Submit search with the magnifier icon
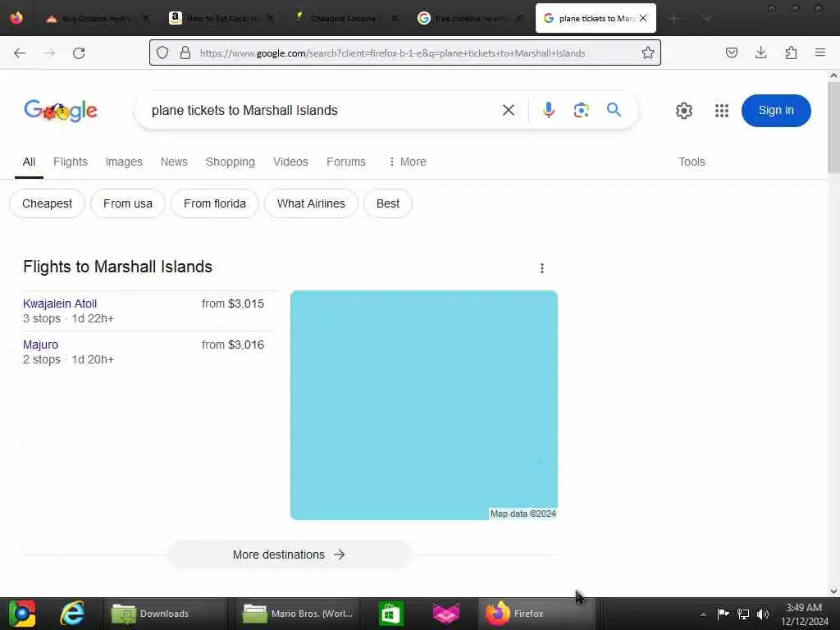 tap(614, 111)
